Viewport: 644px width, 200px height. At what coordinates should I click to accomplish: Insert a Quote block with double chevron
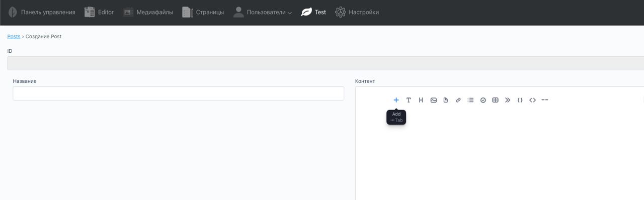pyautogui.click(x=508, y=100)
